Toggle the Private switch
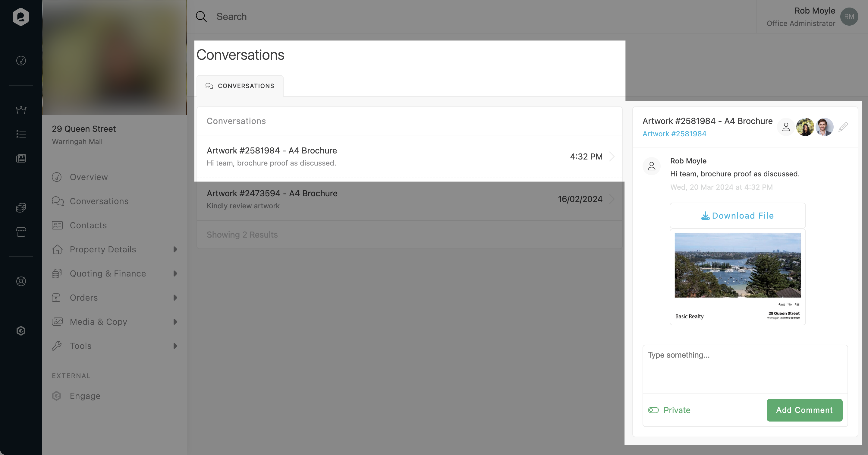The image size is (868, 455). tap(653, 410)
